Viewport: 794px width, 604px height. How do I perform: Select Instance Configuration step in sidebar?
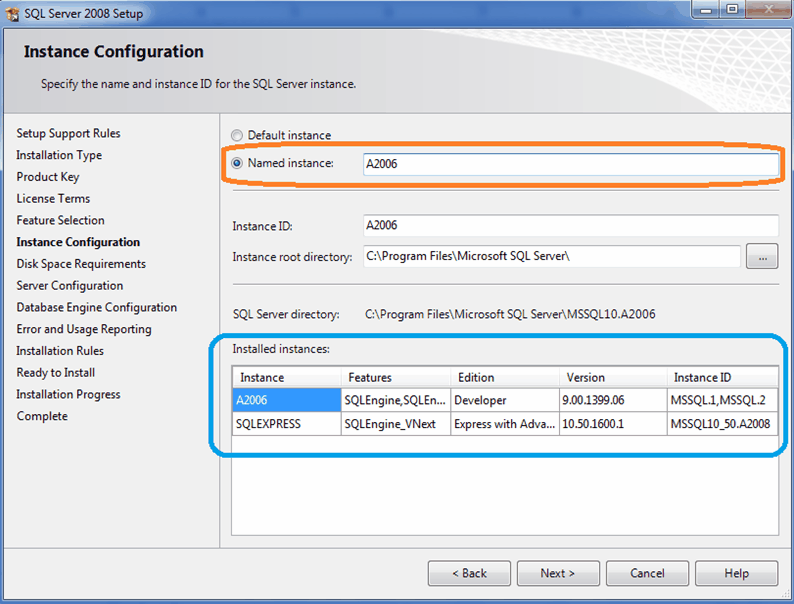click(78, 242)
